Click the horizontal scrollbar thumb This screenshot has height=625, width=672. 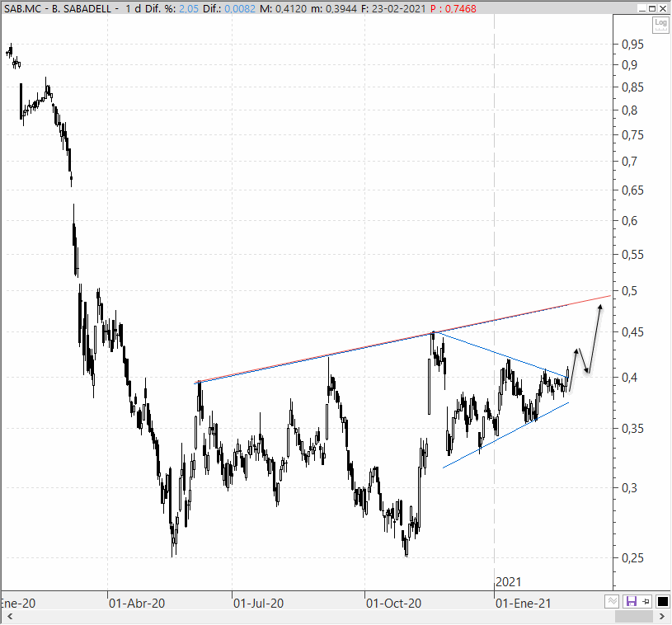[633, 617]
